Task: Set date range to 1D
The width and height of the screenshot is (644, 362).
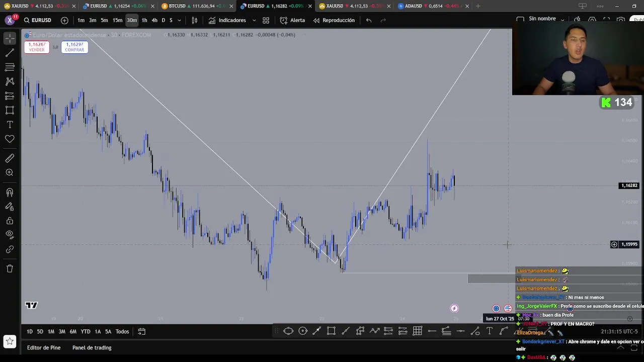Action: (29, 331)
